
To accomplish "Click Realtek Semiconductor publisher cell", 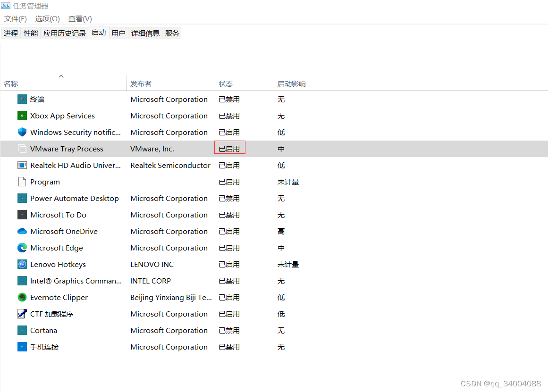I will coord(170,165).
